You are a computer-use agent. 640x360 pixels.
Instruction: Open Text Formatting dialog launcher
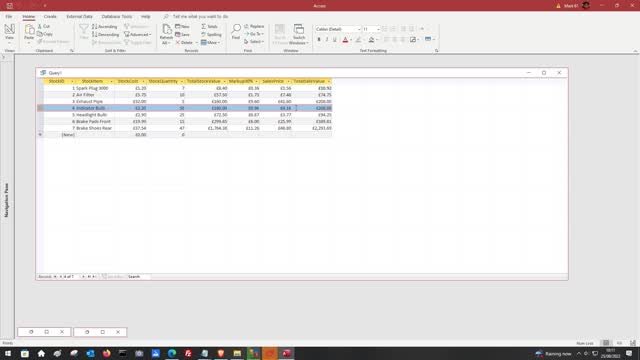coord(436,51)
